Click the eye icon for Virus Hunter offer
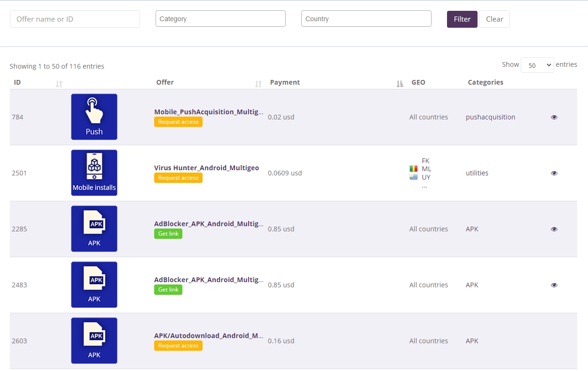The height and width of the screenshot is (371, 588). (554, 173)
